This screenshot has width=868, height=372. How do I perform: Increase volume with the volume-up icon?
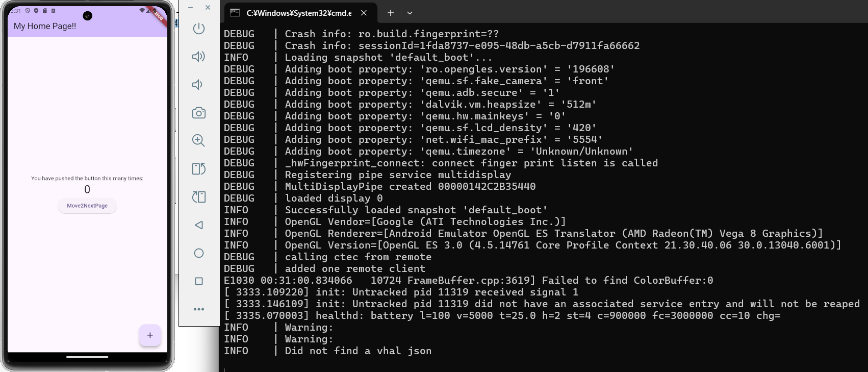pos(199,57)
